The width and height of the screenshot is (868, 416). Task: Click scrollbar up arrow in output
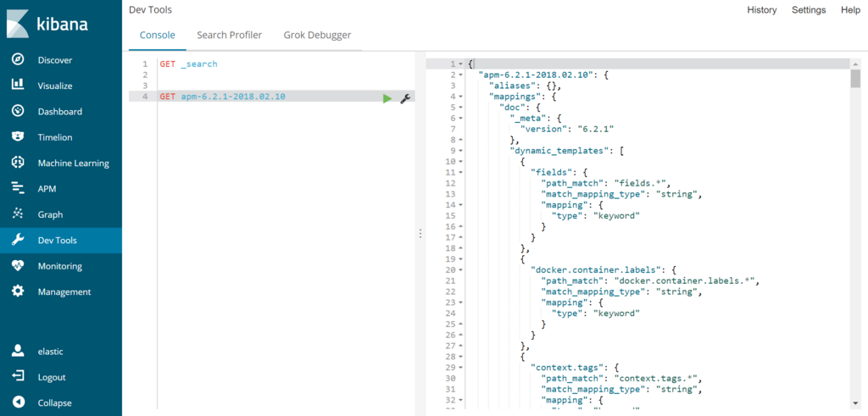[x=855, y=64]
